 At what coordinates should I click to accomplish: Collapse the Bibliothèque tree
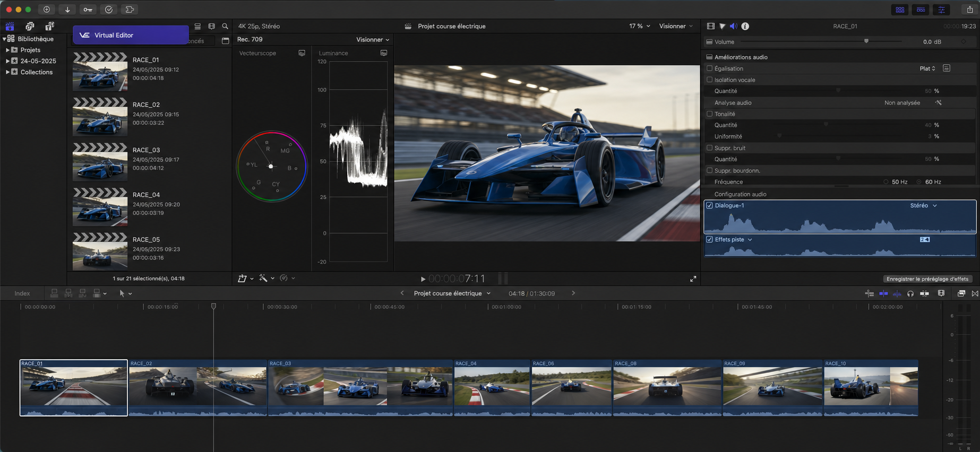4,39
